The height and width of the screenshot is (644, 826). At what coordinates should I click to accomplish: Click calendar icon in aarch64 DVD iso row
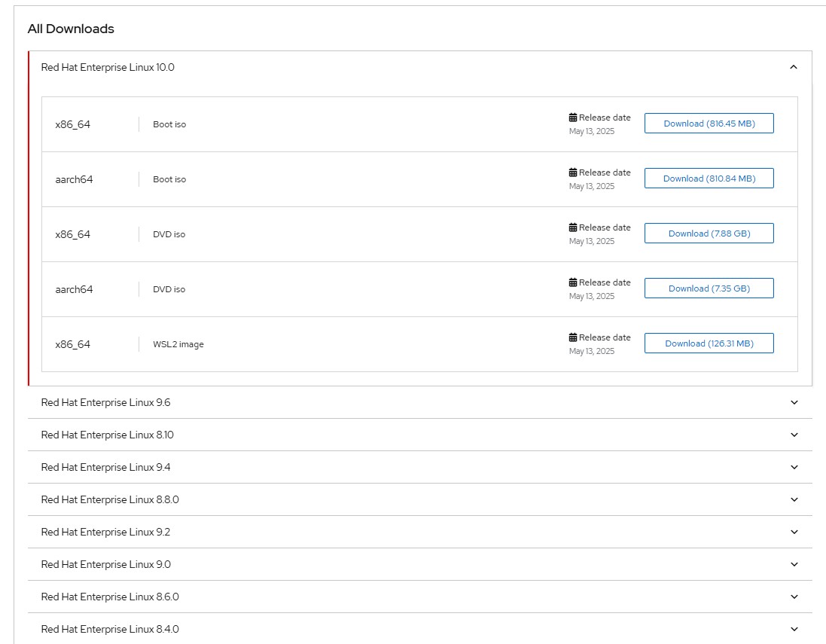point(572,282)
